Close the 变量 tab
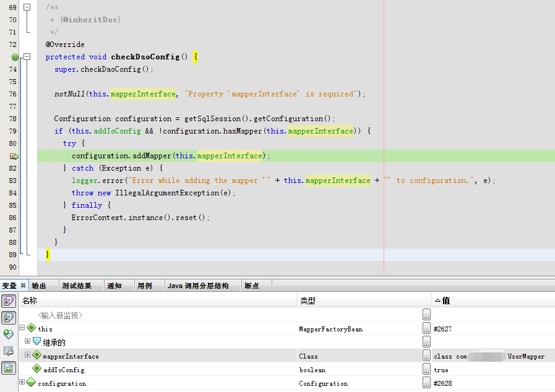 [23, 285]
